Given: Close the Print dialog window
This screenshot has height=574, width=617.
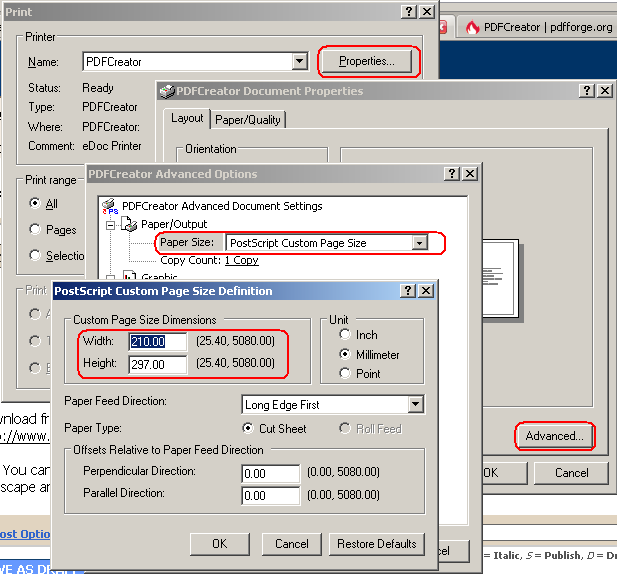Looking at the screenshot, I should click(x=427, y=12).
